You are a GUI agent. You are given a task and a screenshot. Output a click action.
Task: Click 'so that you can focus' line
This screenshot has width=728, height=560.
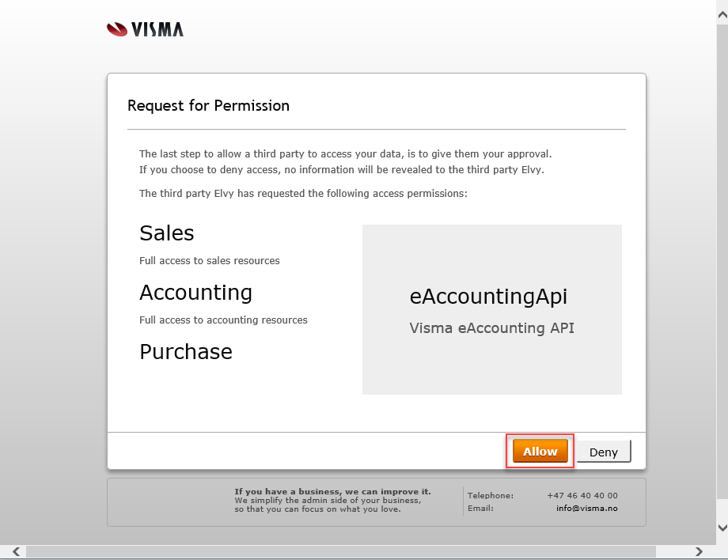(x=317, y=509)
